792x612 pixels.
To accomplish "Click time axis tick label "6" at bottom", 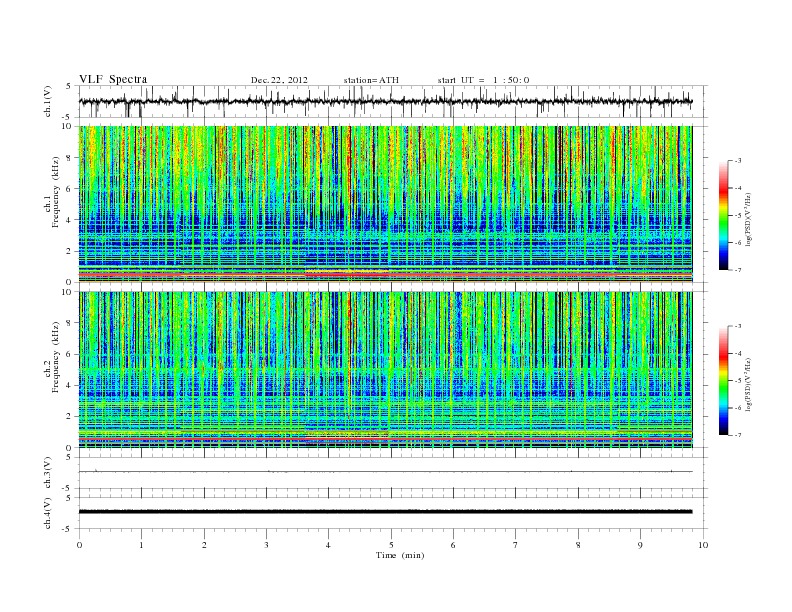I will pos(453,545).
